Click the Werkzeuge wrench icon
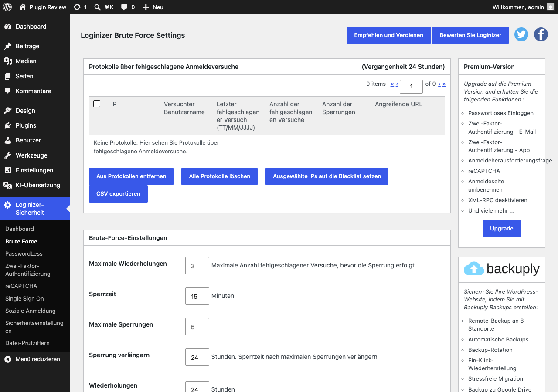 (8, 155)
